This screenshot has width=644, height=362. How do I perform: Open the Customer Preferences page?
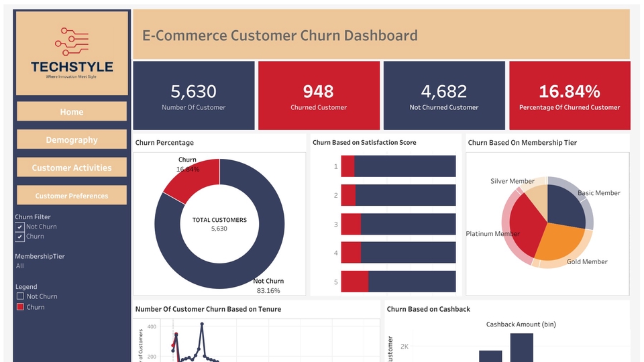(72, 195)
